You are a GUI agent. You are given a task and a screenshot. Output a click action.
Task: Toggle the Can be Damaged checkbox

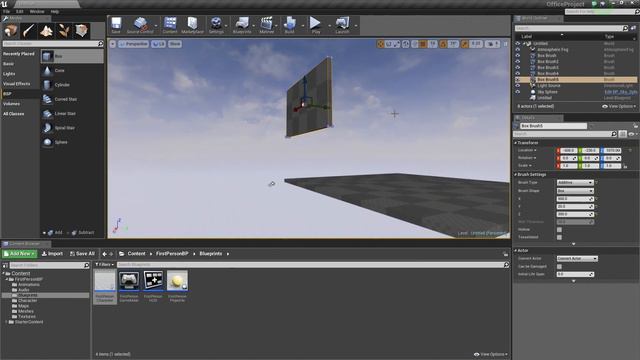click(x=559, y=267)
